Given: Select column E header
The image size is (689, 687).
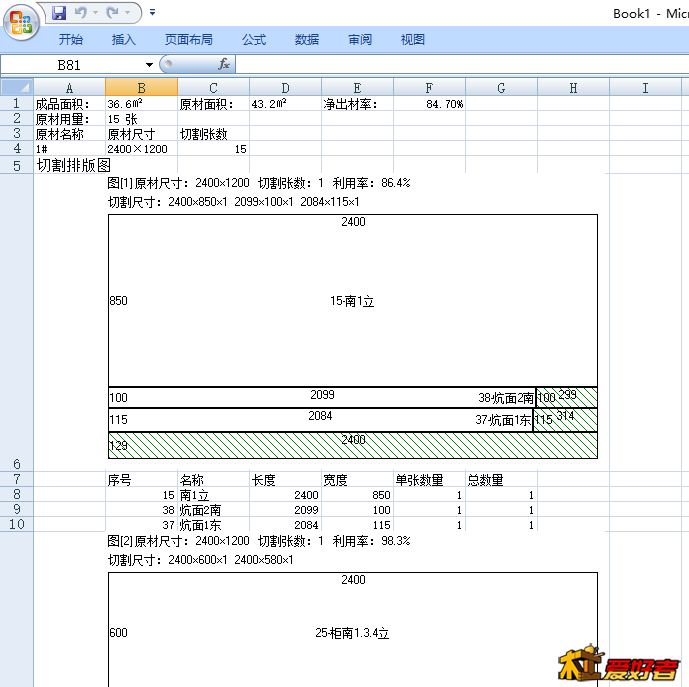Looking at the screenshot, I should point(357,87).
